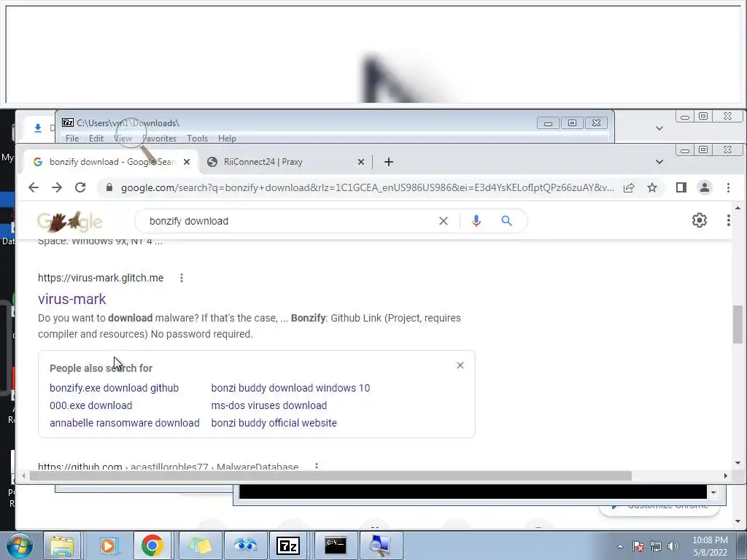Open volume tray icon
Viewport: 747px width, 560px height.
pyautogui.click(x=673, y=546)
